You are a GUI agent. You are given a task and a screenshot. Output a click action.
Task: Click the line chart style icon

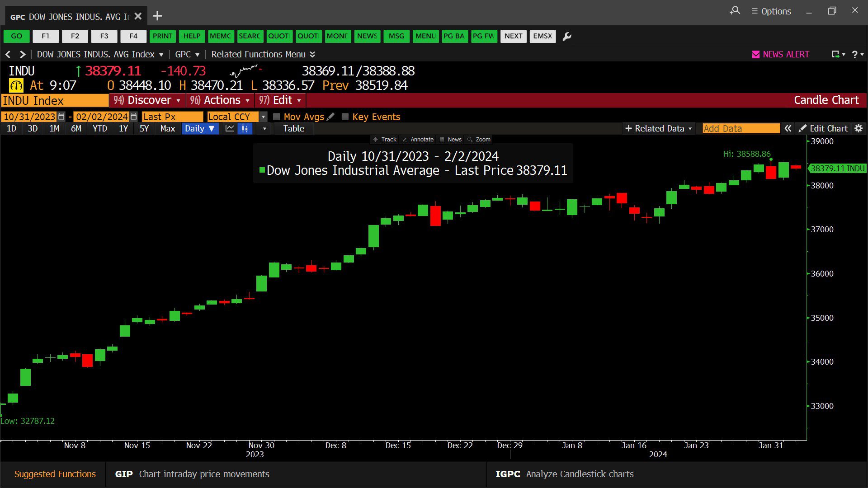(230, 128)
